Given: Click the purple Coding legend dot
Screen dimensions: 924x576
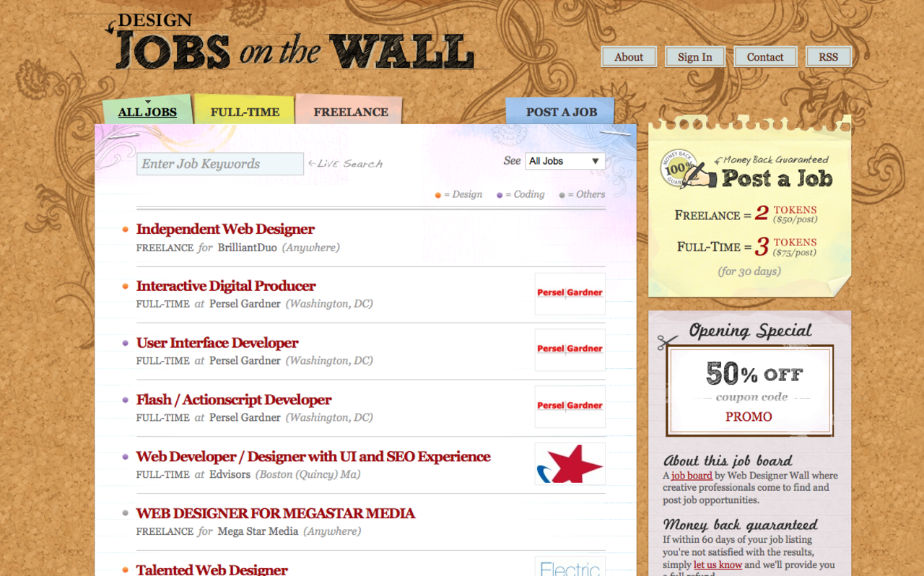Looking at the screenshot, I should coord(498,195).
